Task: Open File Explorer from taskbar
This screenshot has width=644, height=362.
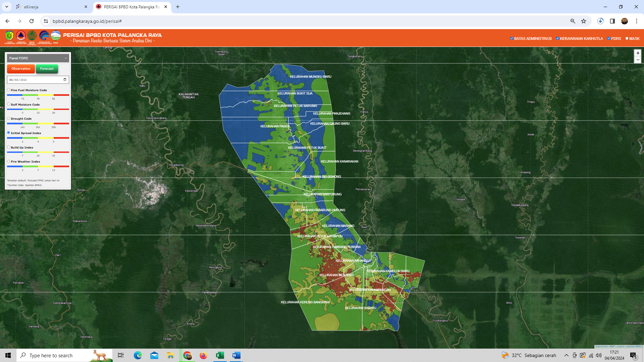Action: click(x=170, y=355)
